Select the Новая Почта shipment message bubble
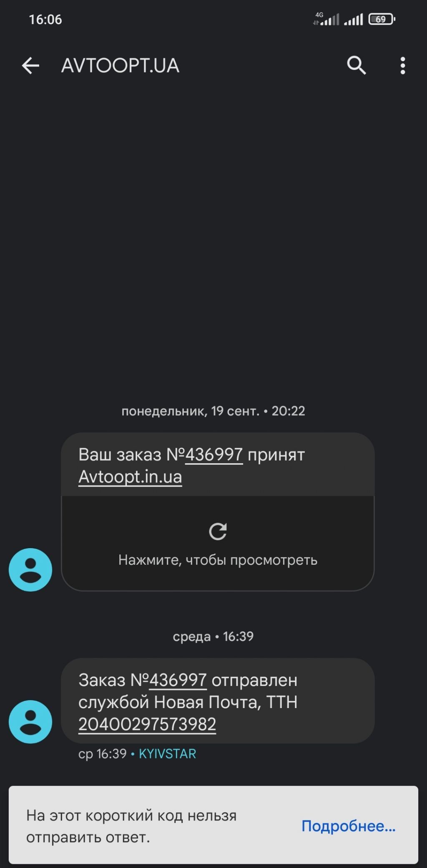 coord(218,701)
